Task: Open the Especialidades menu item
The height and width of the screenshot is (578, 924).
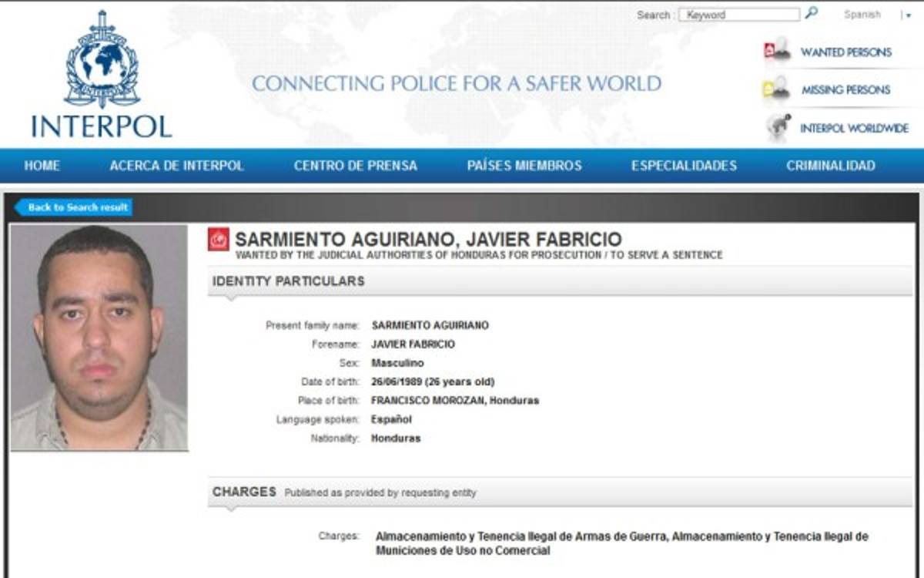Action: [684, 166]
